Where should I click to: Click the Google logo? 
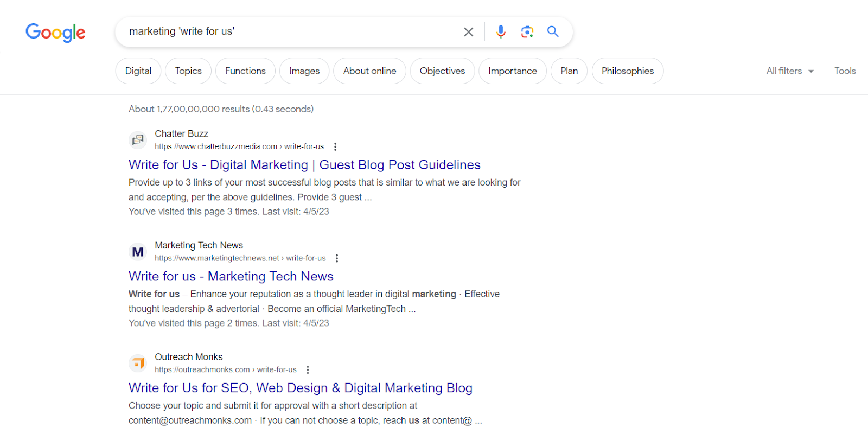(x=55, y=33)
